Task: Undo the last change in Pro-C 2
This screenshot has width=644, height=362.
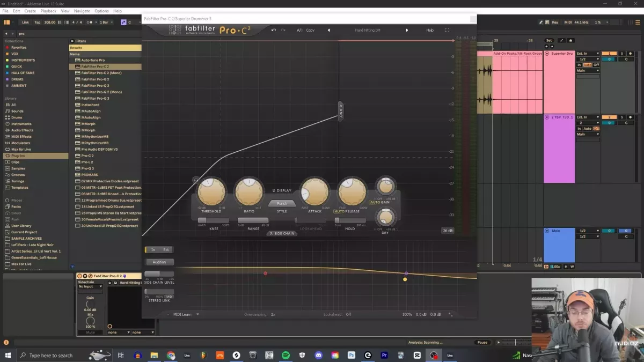Action: 274,30
